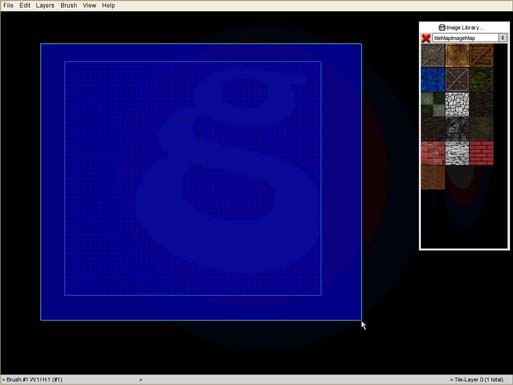Select the brown dirt tile in last row

click(x=433, y=177)
